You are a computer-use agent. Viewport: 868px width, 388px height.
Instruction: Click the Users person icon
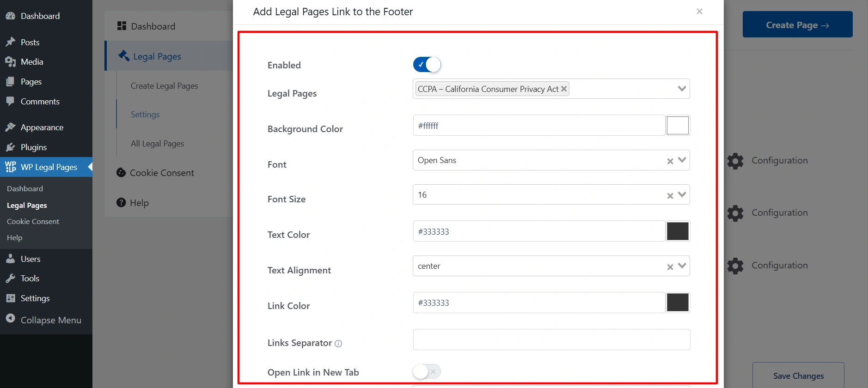(10, 259)
